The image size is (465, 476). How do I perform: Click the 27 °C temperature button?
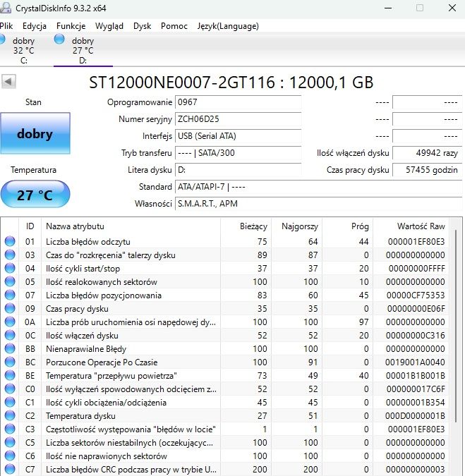coord(35,195)
